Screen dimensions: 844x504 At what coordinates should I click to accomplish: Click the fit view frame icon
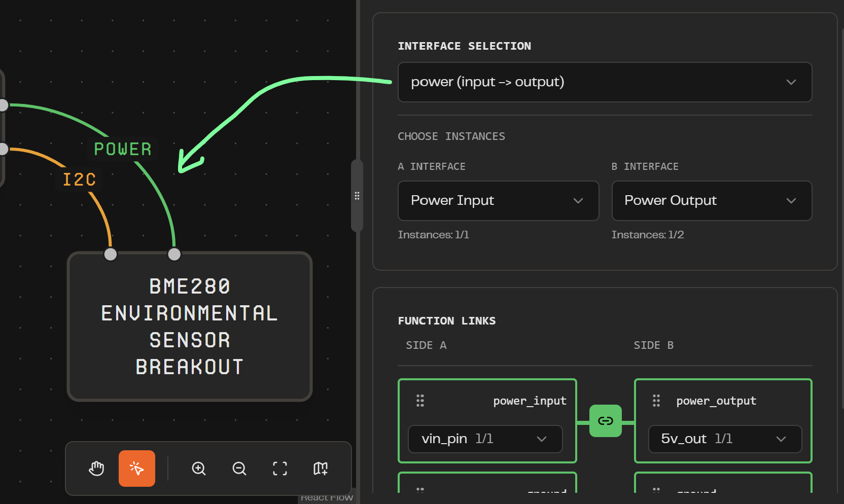coord(280,469)
